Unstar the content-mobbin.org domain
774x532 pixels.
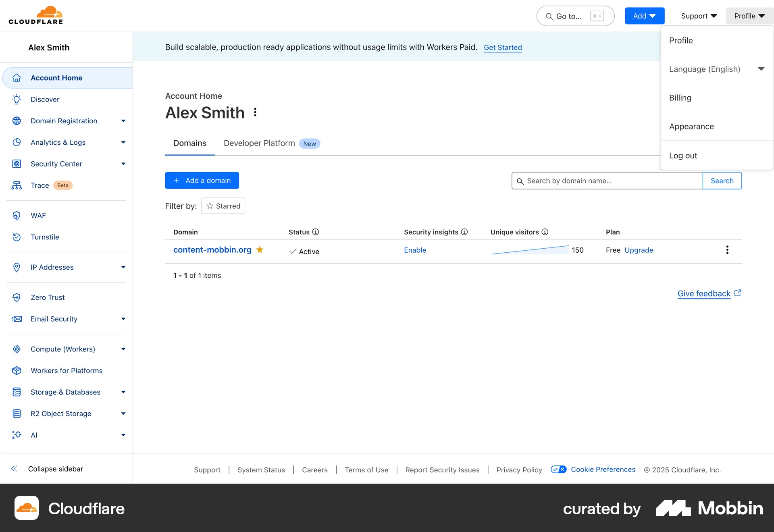click(x=260, y=250)
